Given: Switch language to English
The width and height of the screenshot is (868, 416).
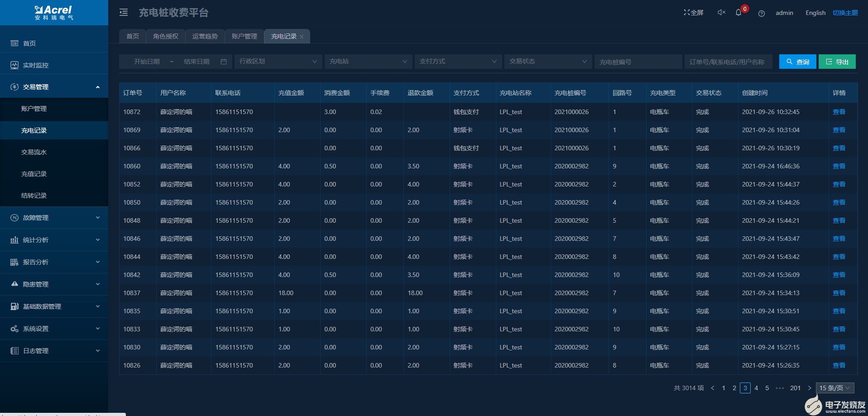Looking at the screenshot, I should (815, 13).
